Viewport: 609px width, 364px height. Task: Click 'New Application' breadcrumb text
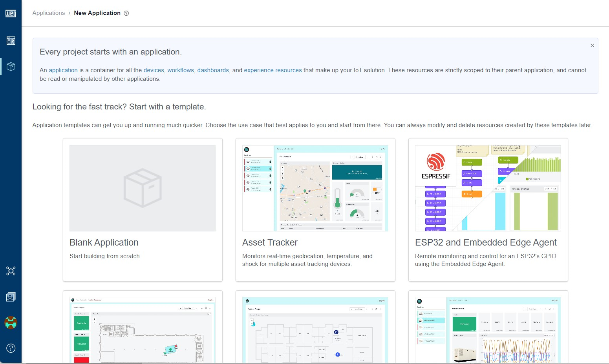click(x=97, y=13)
